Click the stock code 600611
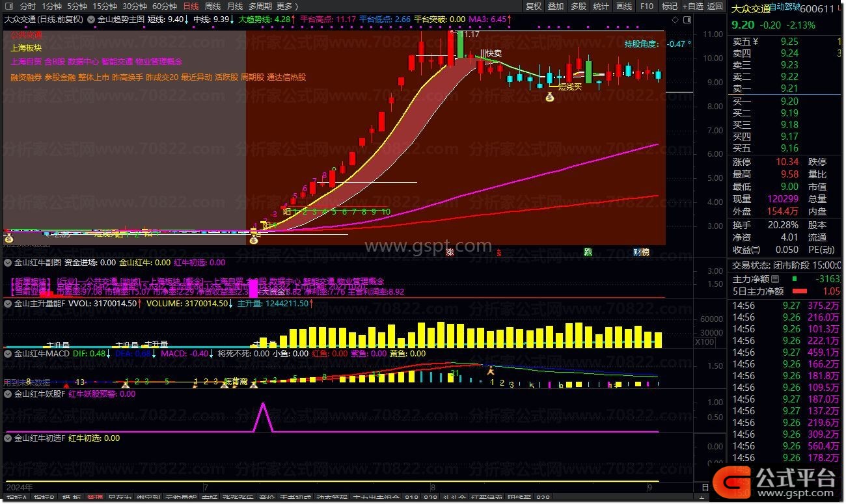Viewport: 846px width, 504px height. (x=817, y=8)
